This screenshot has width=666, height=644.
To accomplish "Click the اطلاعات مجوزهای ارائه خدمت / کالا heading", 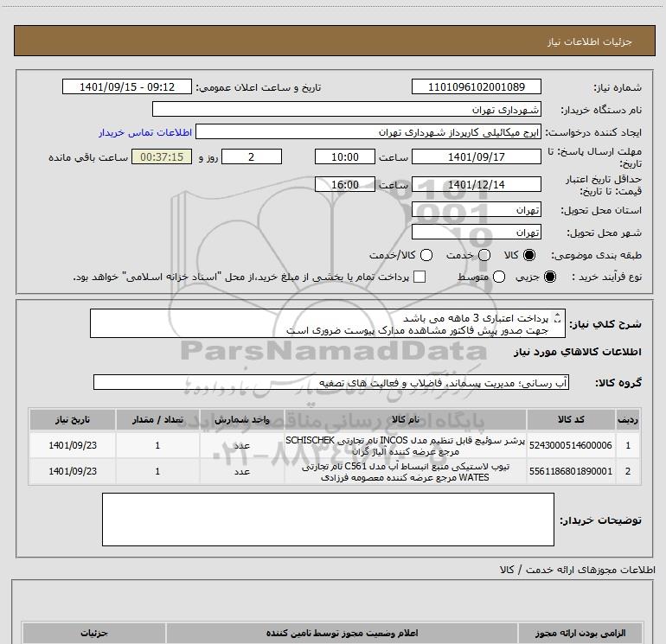I will click(577, 570).
